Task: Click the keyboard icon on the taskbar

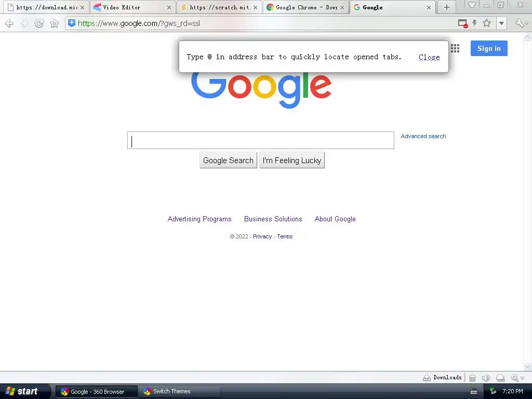Action: pyautogui.click(x=474, y=392)
